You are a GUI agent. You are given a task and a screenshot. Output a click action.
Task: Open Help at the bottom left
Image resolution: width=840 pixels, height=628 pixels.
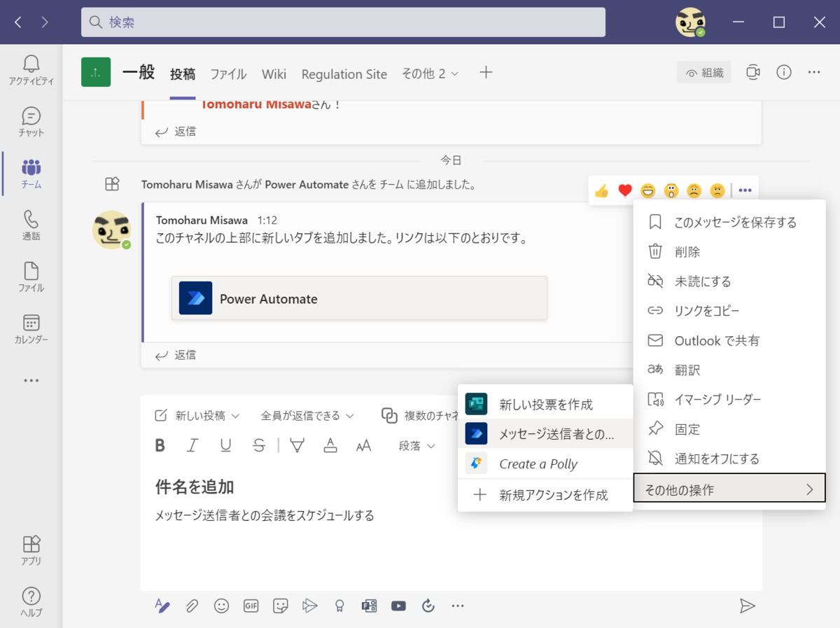click(x=31, y=602)
